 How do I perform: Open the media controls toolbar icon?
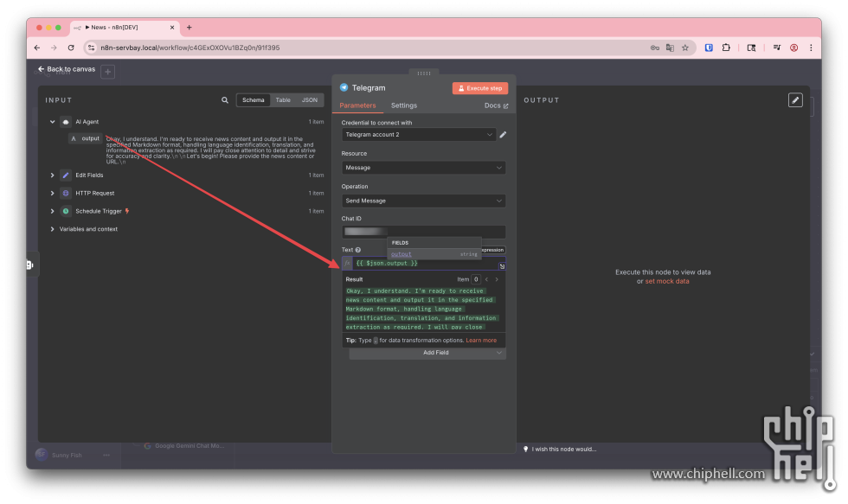coord(777,48)
